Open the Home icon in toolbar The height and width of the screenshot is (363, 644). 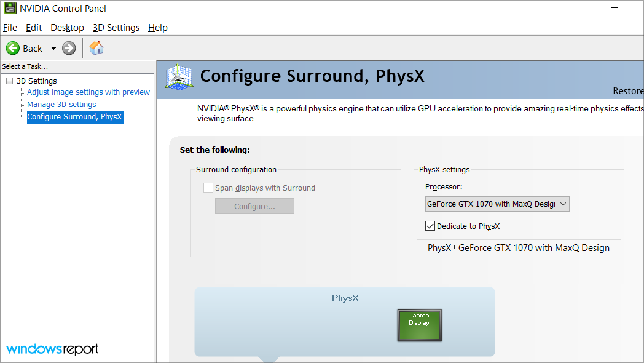[x=96, y=48]
